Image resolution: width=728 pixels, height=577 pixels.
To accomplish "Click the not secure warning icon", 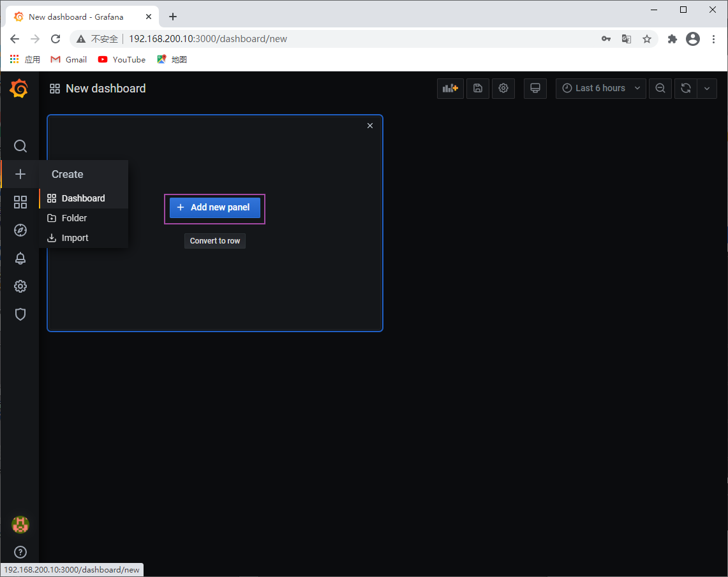I will pos(81,39).
